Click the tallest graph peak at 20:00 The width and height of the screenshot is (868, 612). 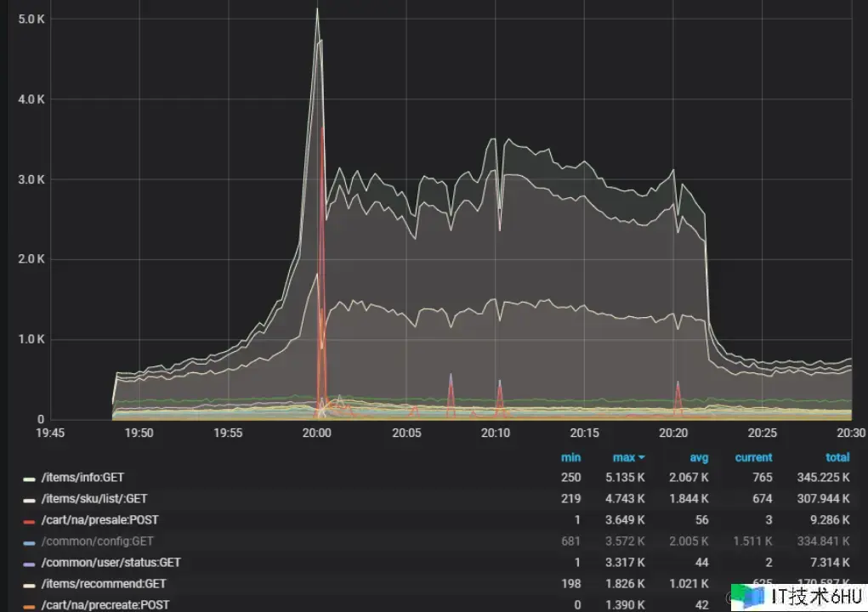317,10
